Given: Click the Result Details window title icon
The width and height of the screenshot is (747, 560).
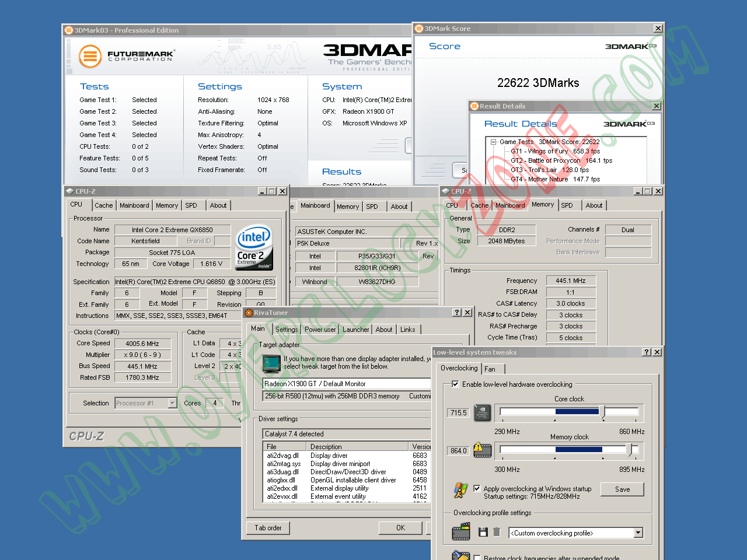Looking at the screenshot, I should (x=474, y=106).
